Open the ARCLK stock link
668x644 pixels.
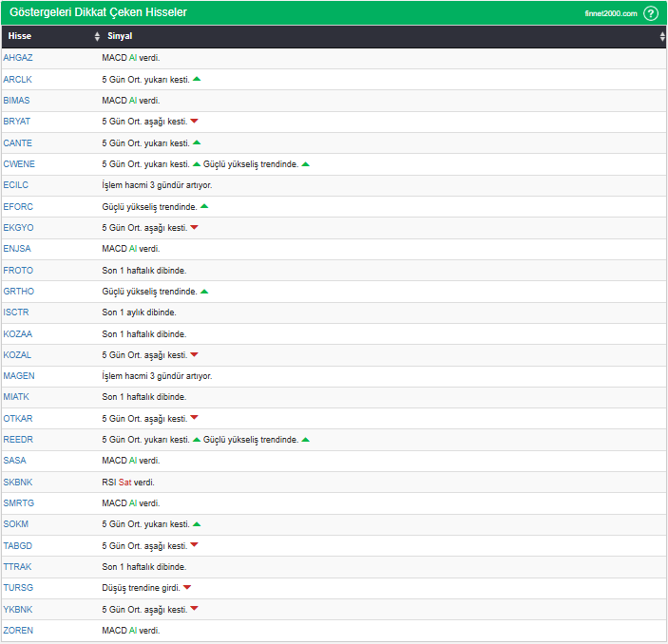[x=17, y=79]
